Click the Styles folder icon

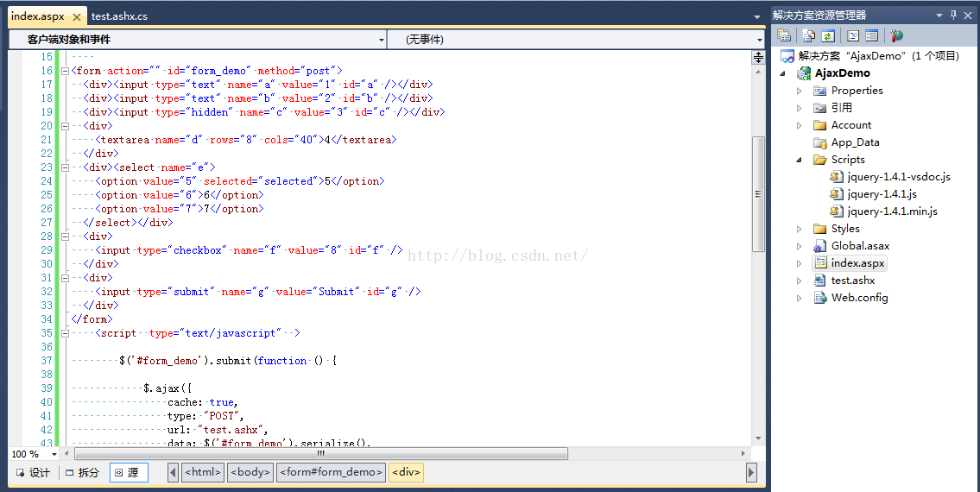tap(820, 229)
